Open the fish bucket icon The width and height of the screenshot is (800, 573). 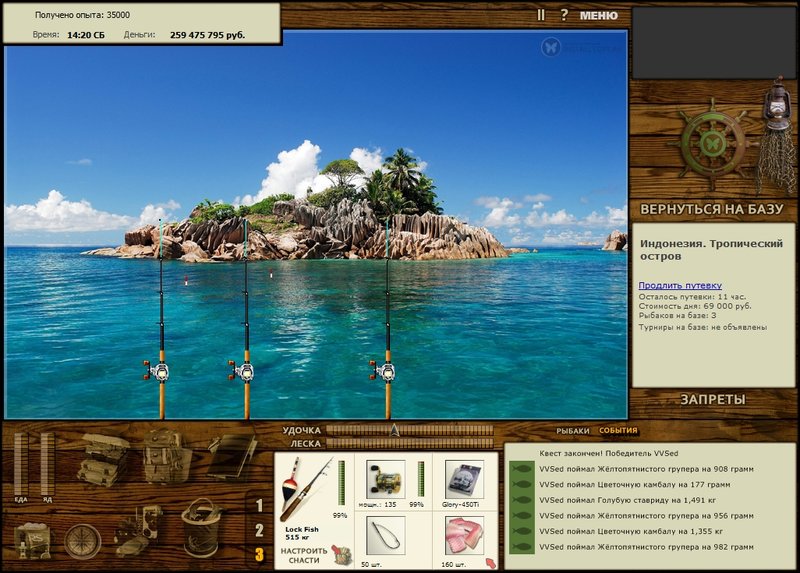[202, 528]
